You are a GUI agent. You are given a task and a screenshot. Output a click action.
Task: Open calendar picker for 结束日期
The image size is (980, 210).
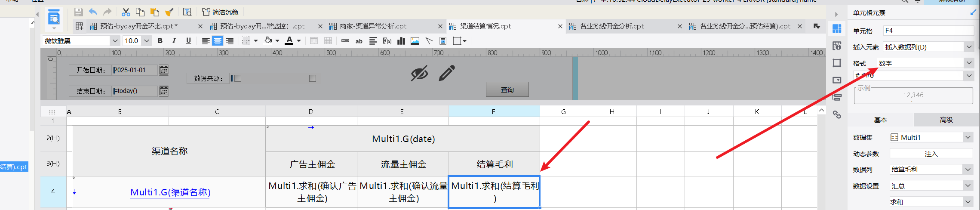coord(164,91)
